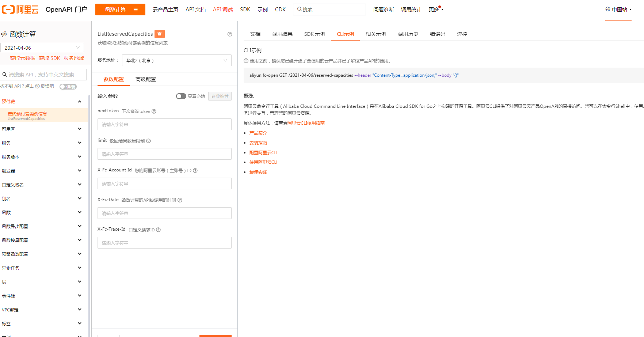Click the 函数计算 product icon in sidebar header
Viewport: 644px width, 337px height.
4,34
